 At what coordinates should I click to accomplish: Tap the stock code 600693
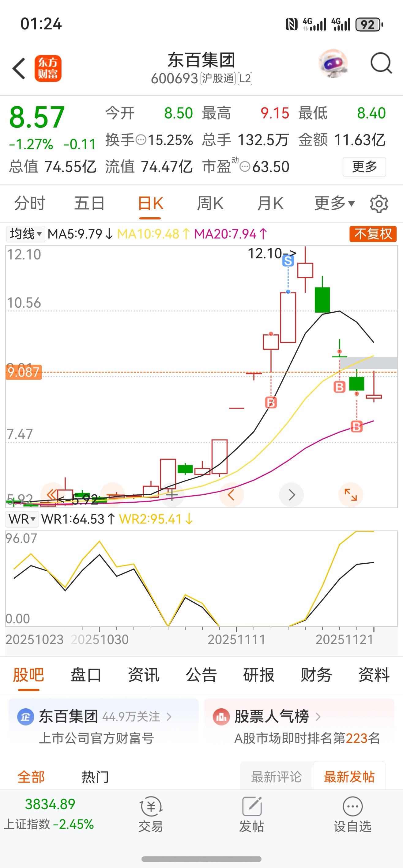coord(174,78)
